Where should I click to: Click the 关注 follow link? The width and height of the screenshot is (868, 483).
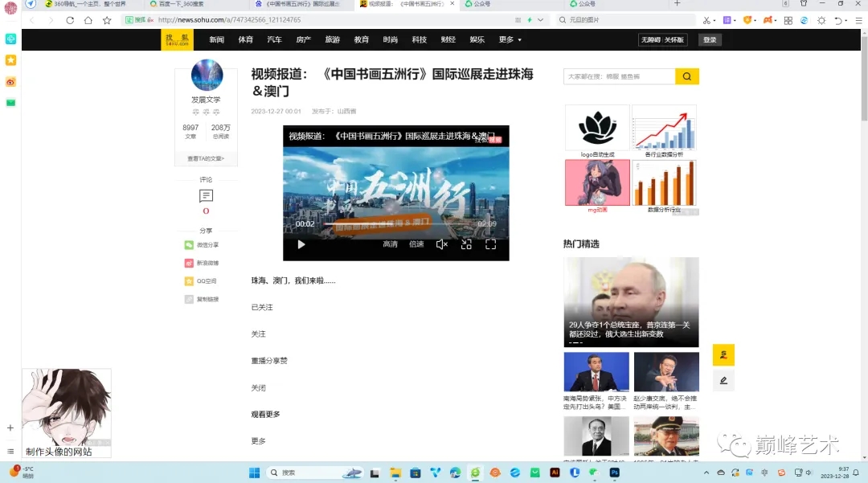click(x=258, y=334)
